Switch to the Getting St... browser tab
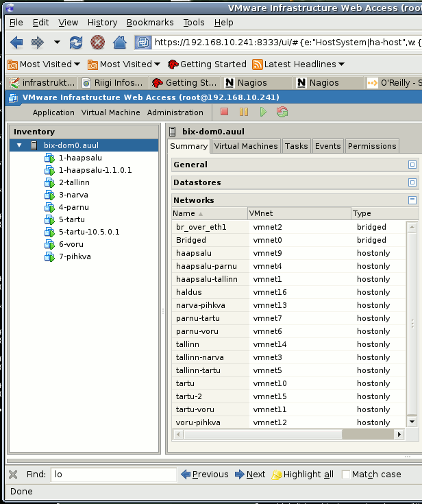Screen dimensions: 422x504 pos(185,83)
